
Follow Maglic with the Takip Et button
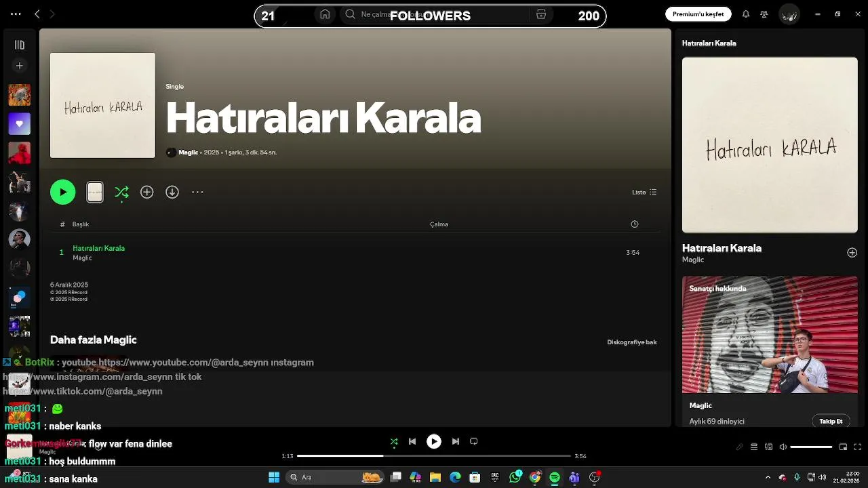click(831, 421)
